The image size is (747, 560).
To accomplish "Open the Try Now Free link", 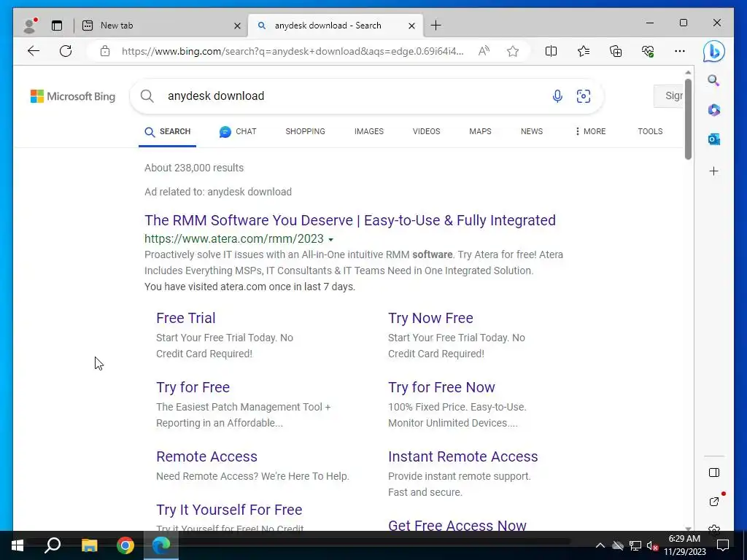I will [430, 318].
